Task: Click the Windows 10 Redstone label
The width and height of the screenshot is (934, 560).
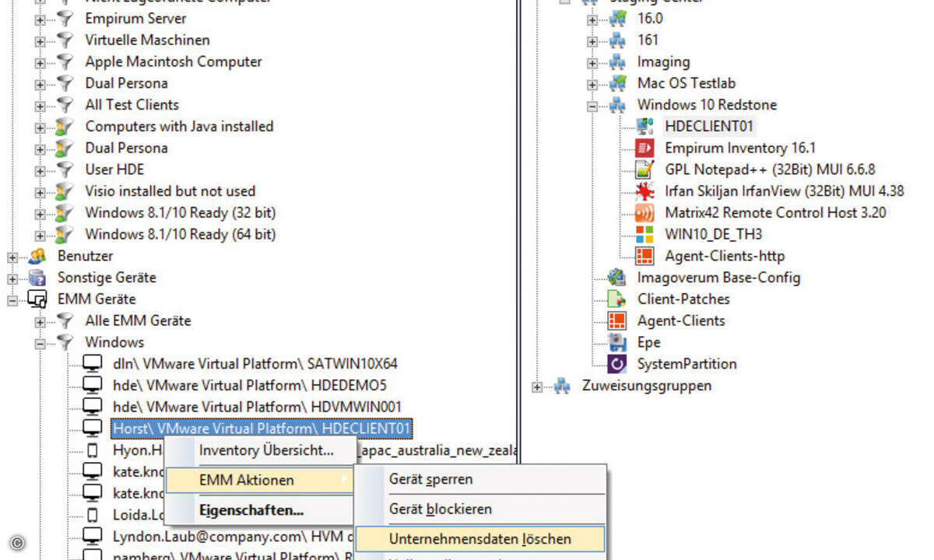Action: pos(707,104)
